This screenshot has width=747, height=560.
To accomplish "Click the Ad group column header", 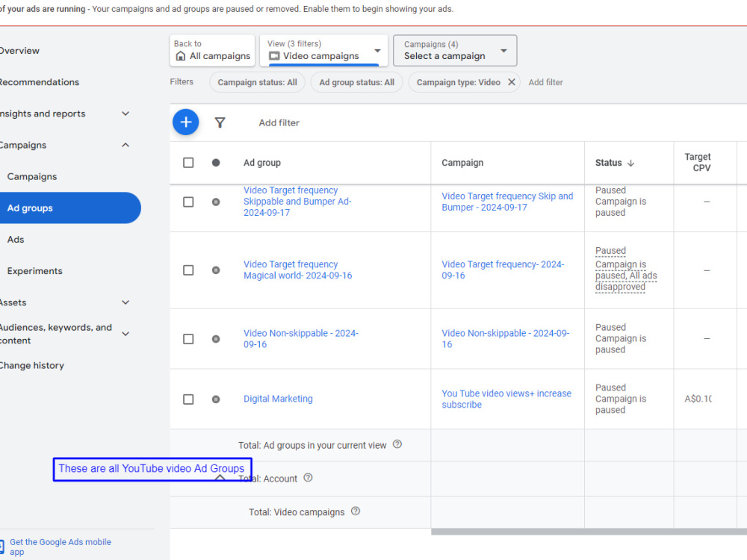I will [262, 162].
